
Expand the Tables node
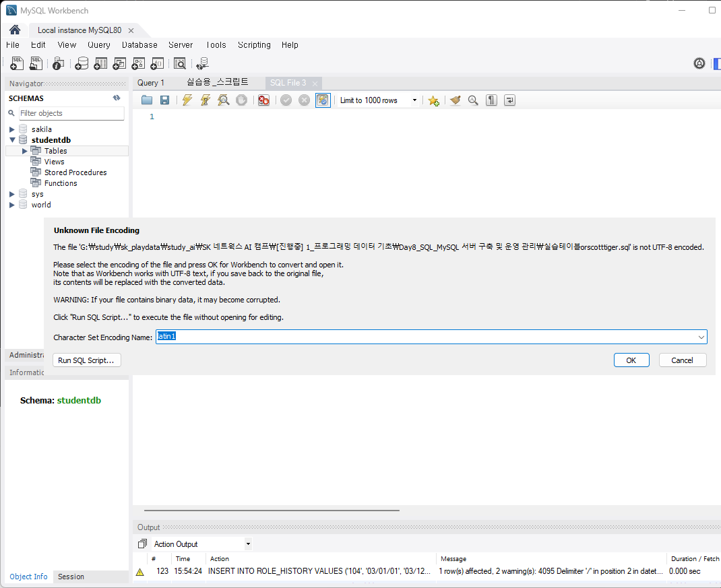(x=25, y=151)
